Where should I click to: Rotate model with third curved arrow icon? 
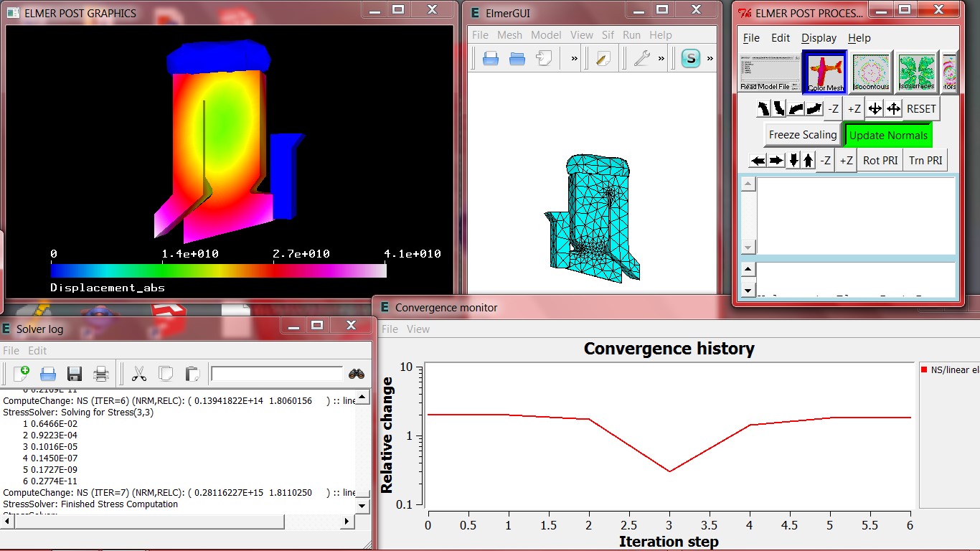[x=796, y=109]
